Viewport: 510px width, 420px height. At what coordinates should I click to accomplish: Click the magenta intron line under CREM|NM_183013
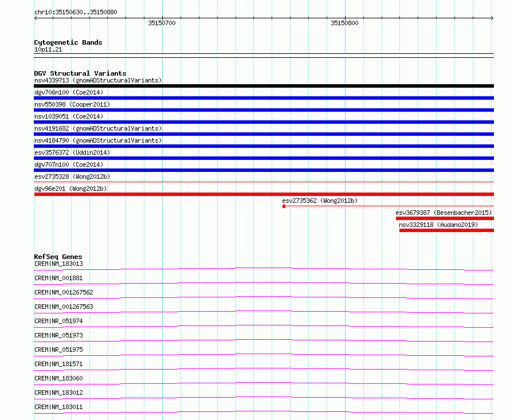(264, 268)
